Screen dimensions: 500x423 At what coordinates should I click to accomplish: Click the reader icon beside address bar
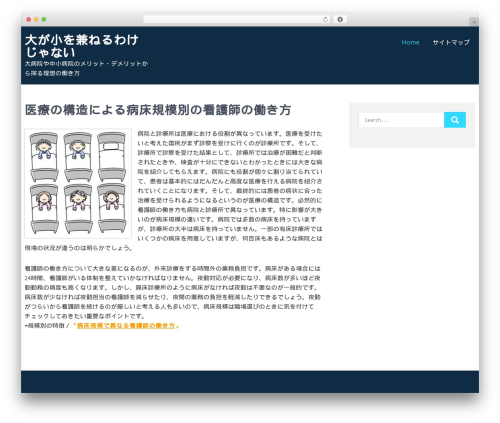click(340, 19)
